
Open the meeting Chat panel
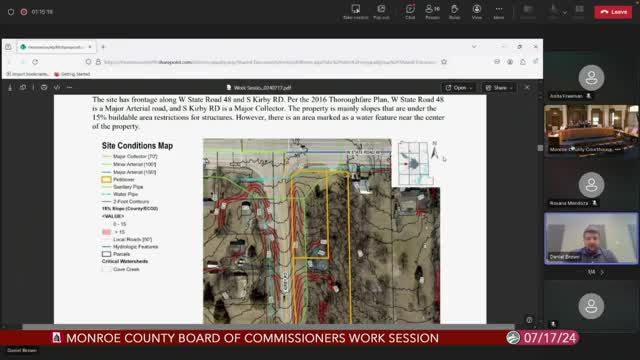click(x=410, y=12)
